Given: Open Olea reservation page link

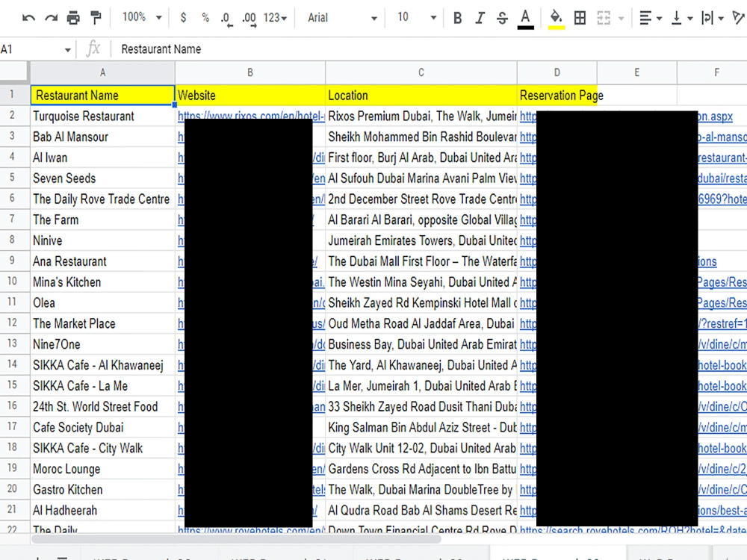Looking at the screenshot, I should coord(528,303).
